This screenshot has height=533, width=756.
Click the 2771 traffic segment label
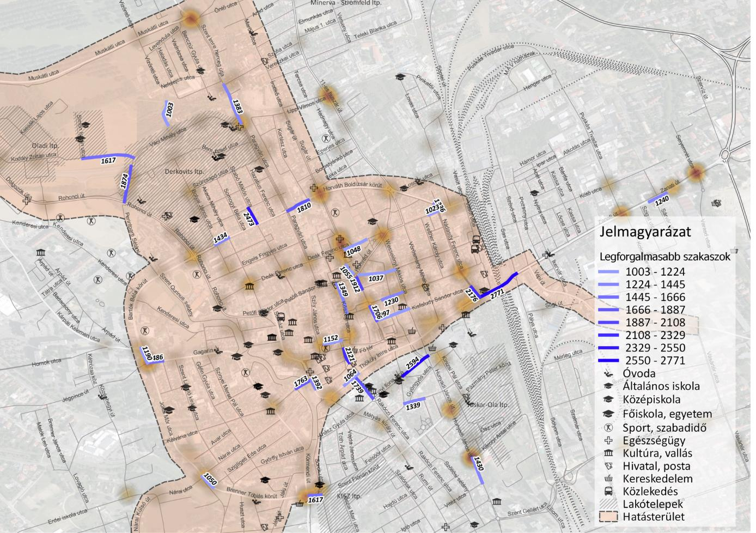498,294
